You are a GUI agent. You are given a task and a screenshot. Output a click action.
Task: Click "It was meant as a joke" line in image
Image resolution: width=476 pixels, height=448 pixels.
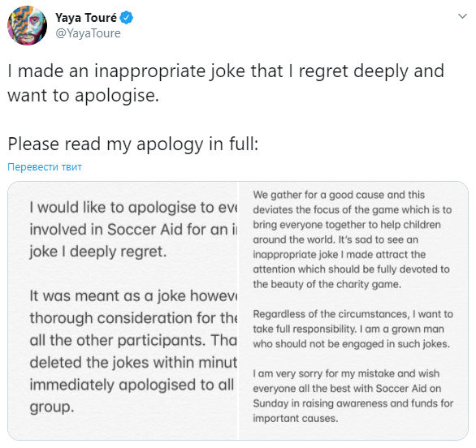click(133, 295)
